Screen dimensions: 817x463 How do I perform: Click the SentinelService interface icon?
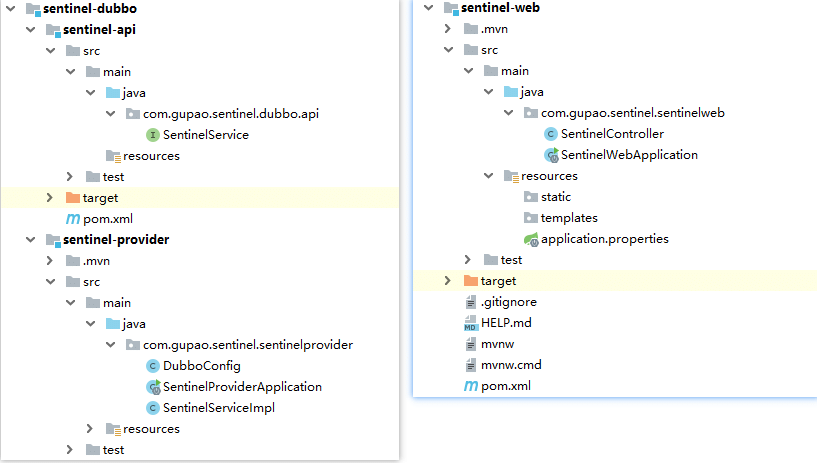click(152, 135)
